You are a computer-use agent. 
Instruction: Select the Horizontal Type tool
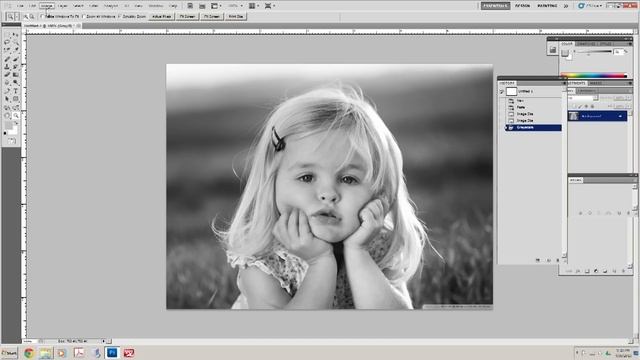pos(16,91)
